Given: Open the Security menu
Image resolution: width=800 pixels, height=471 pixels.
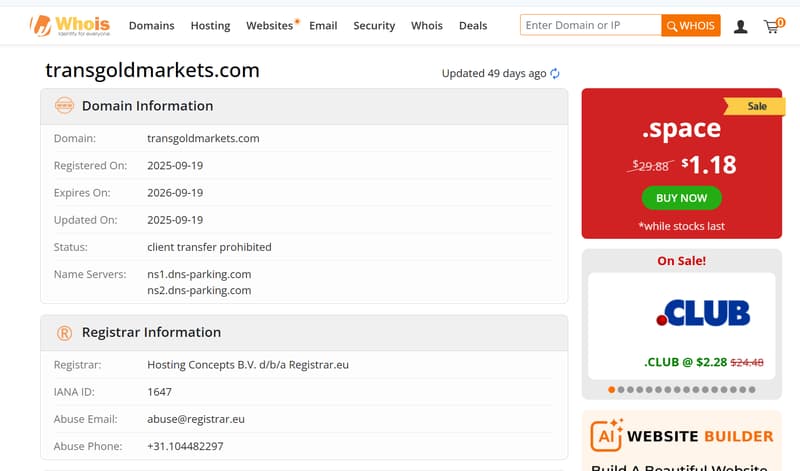Looking at the screenshot, I should [x=374, y=26].
